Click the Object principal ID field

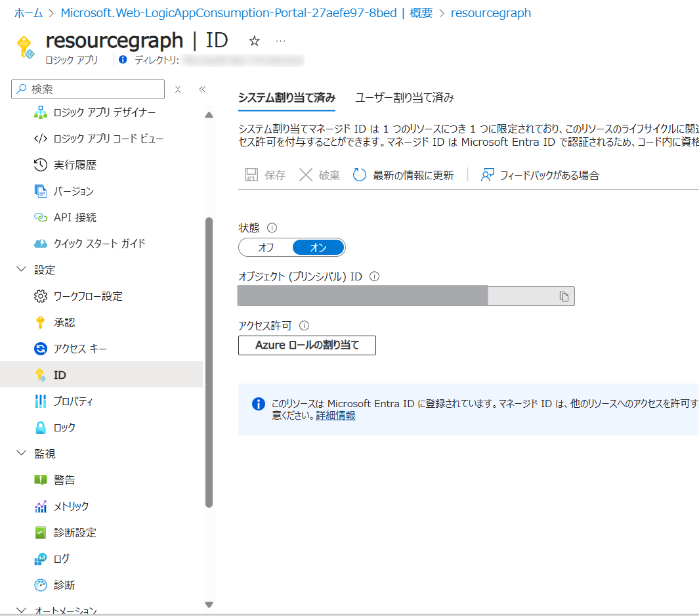click(x=406, y=296)
